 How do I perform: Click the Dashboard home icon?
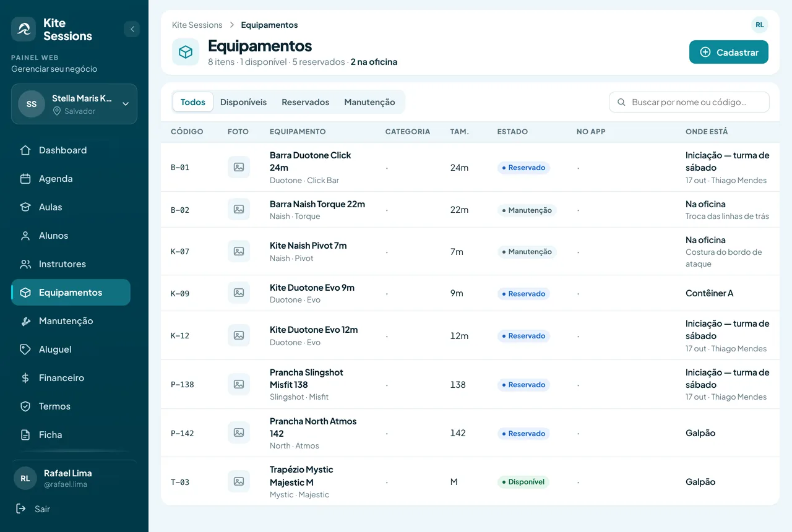[x=25, y=150]
